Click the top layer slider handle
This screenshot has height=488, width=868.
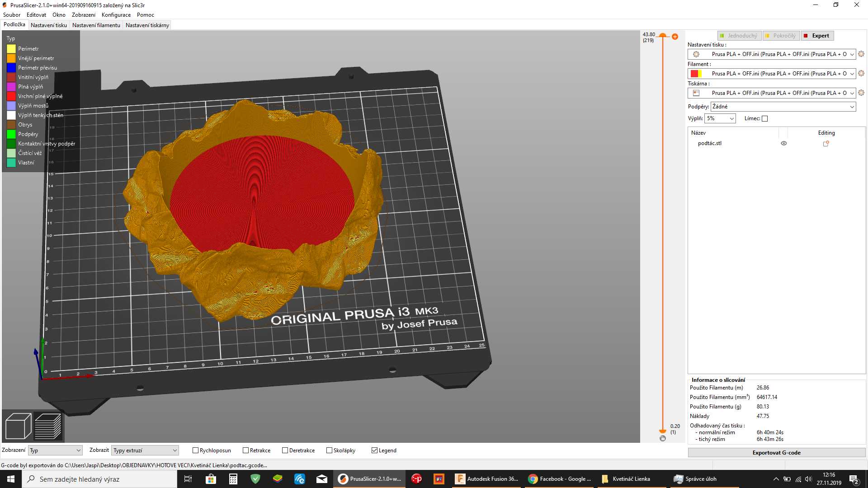pyautogui.click(x=663, y=35)
